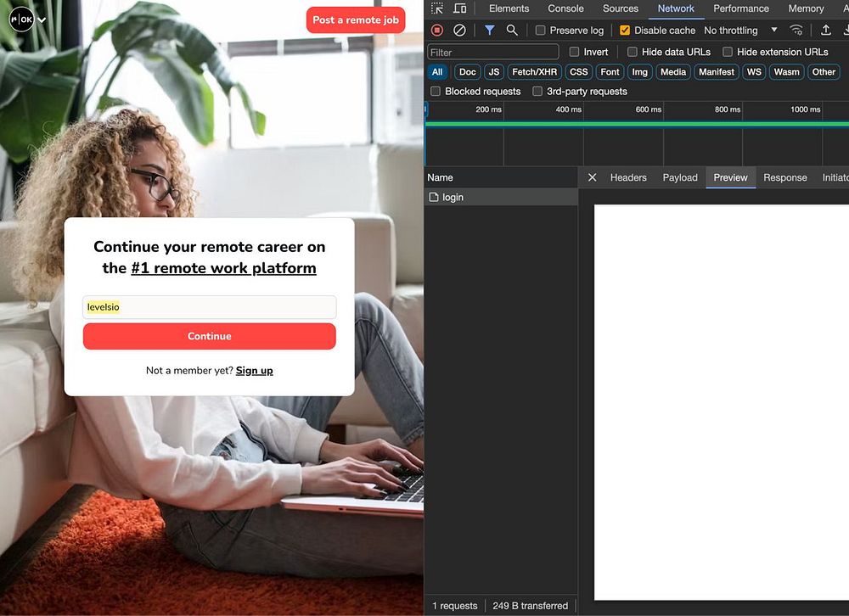Open the Memory tab
Viewport: 849px width, 616px height.
806,8
